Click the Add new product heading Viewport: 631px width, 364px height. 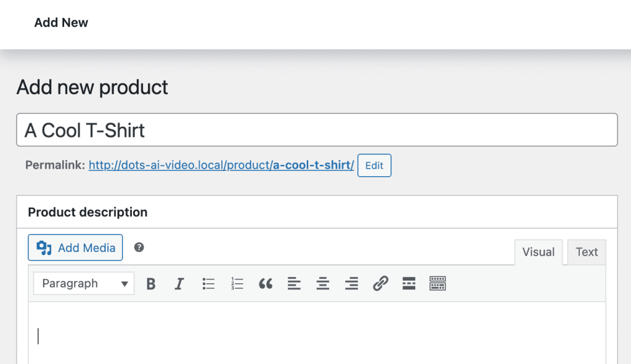click(92, 87)
